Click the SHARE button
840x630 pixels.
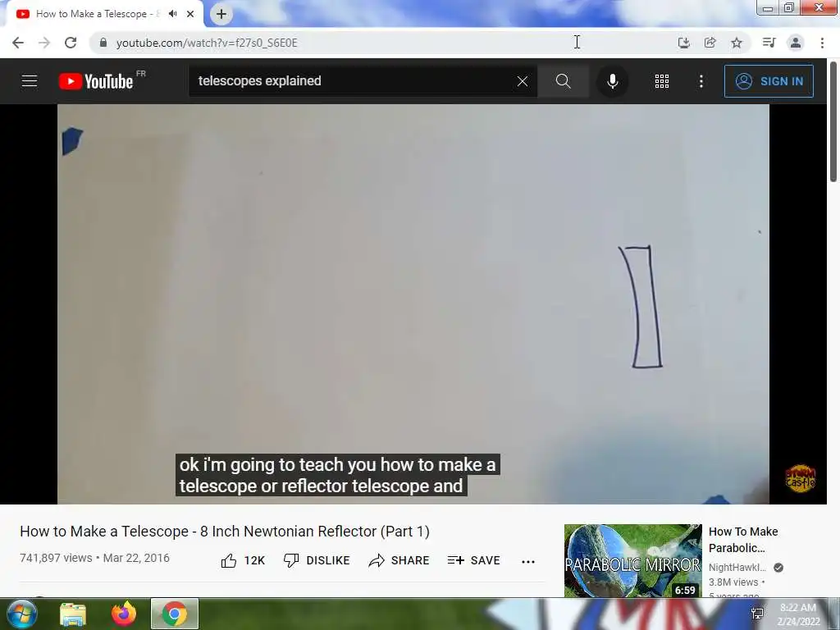399,560
